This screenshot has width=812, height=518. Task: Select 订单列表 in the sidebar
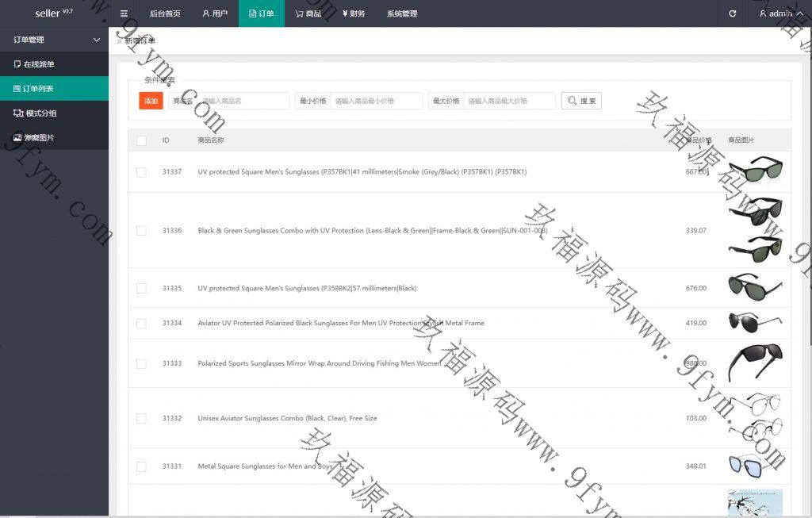(x=39, y=89)
